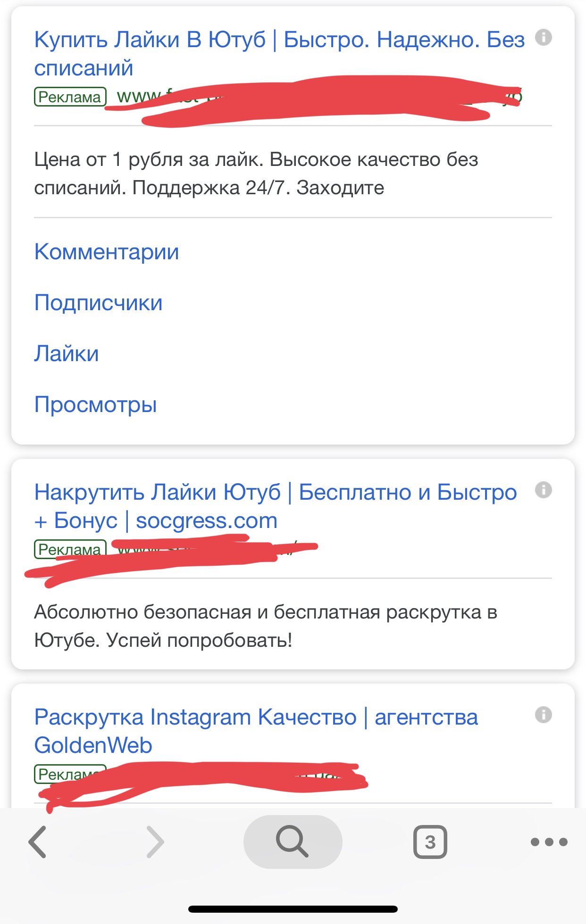Open the three-dot more options menu
Screen dimensions: 586x924
click(549, 842)
